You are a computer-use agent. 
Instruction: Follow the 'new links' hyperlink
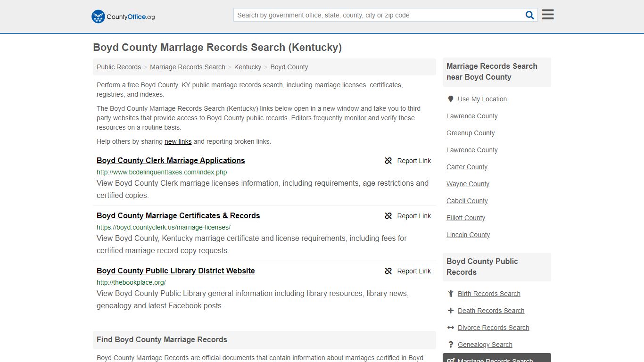coord(178,141)
